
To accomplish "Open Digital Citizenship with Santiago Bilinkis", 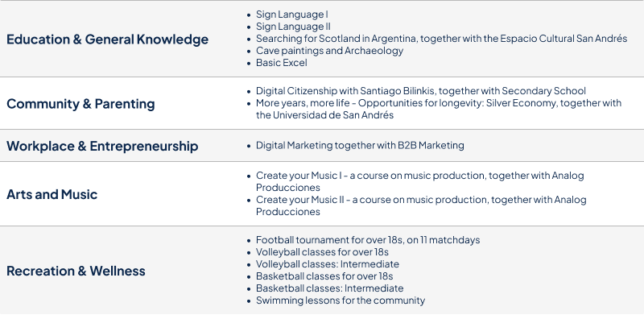I will coord(421,91).
